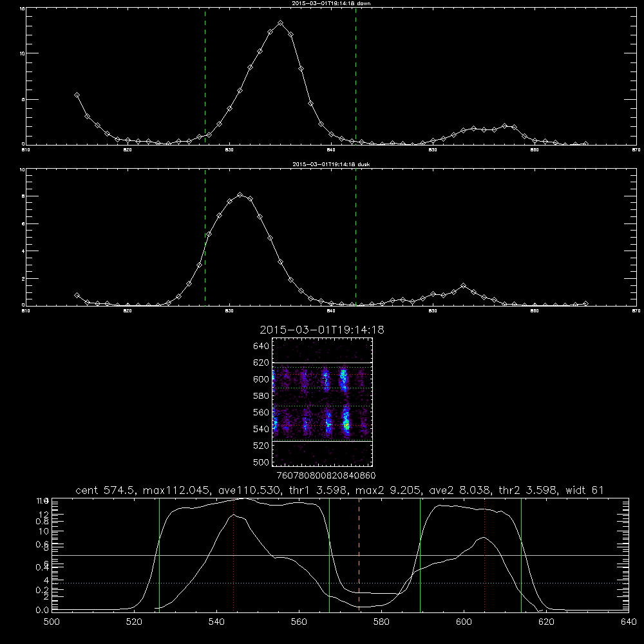Click the 'ave110.530' value in bottom title
Screen dimensions: 644x644
(x=252, y=490)
